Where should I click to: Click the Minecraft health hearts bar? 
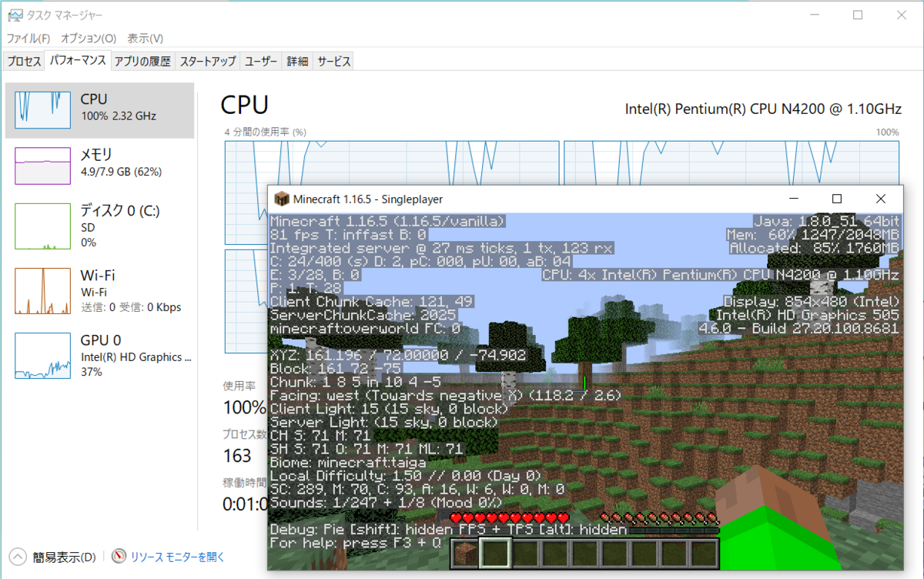tap(509, 517)
